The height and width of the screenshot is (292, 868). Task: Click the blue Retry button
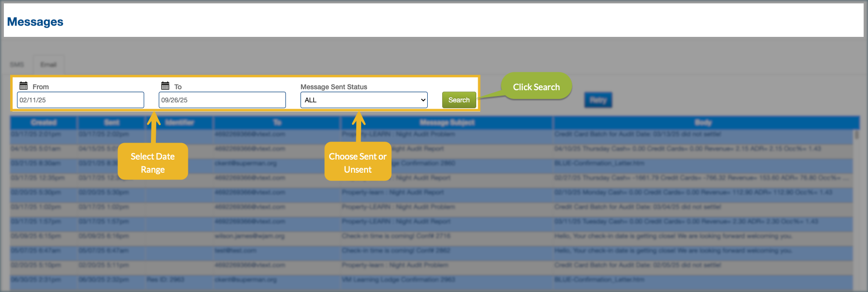pyautogui.click(x=598, y=100)
